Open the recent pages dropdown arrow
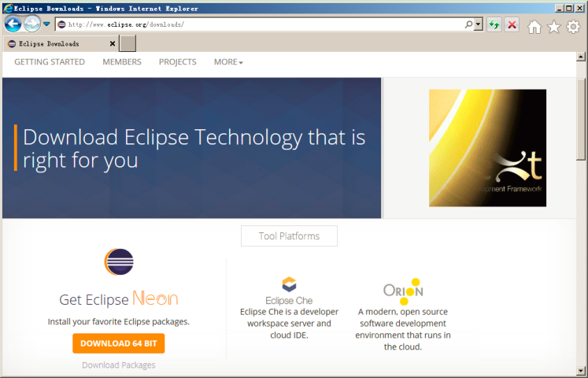 click(x=46, y=24)
